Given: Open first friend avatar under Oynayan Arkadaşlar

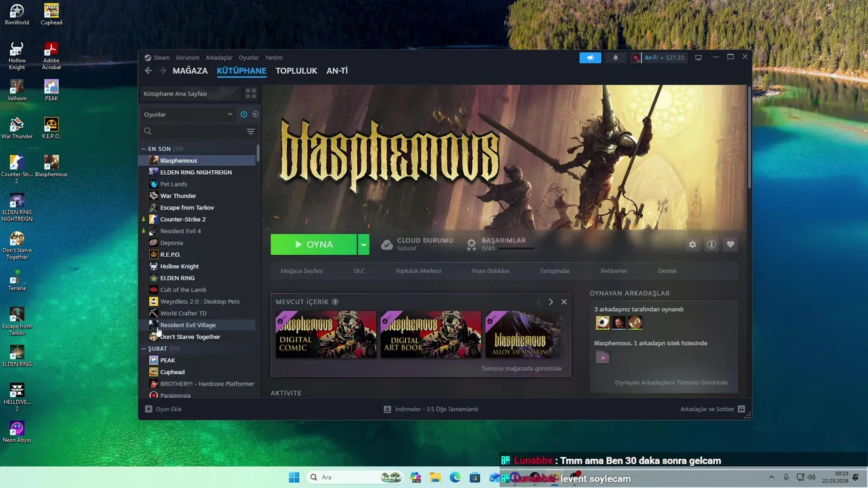Looking at the screenshot, I should [602, 323].
